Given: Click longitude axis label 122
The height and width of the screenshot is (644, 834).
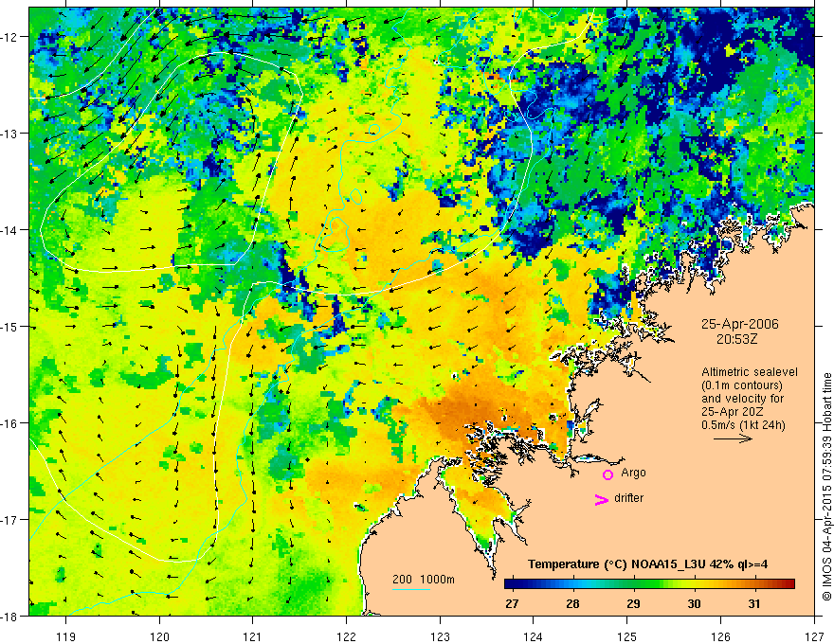Looking at the screenshot, I should pos(346,636).
